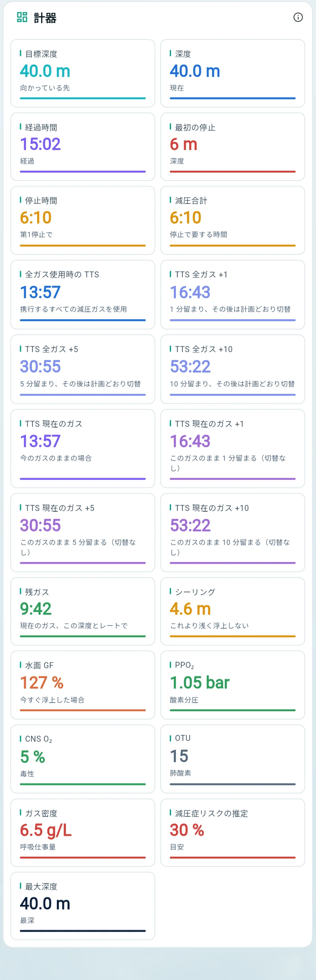Click the 経過時間 value 15:02

point(40,144)
